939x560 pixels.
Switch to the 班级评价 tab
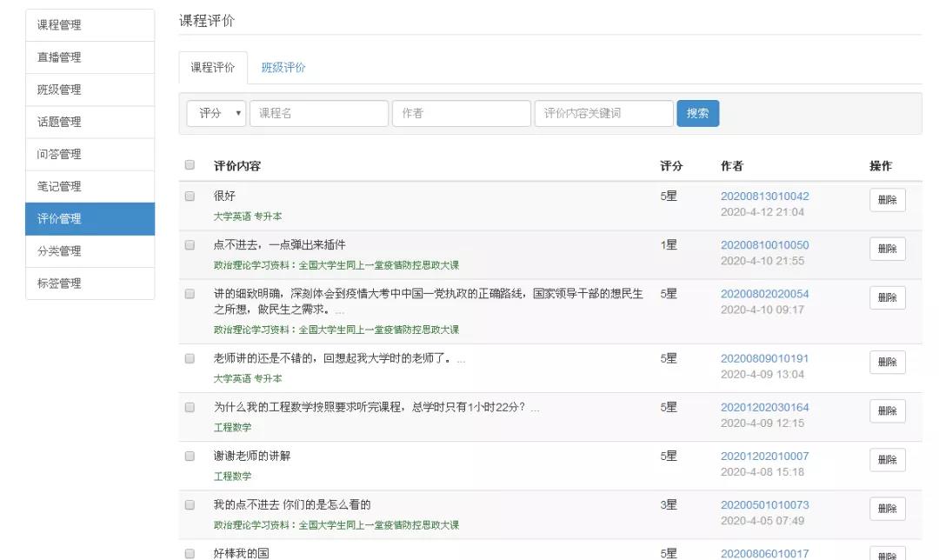(283, 68)
